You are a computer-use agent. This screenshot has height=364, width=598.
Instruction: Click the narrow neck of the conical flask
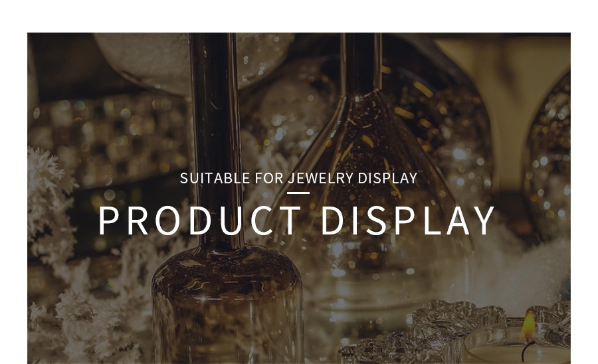361,63
